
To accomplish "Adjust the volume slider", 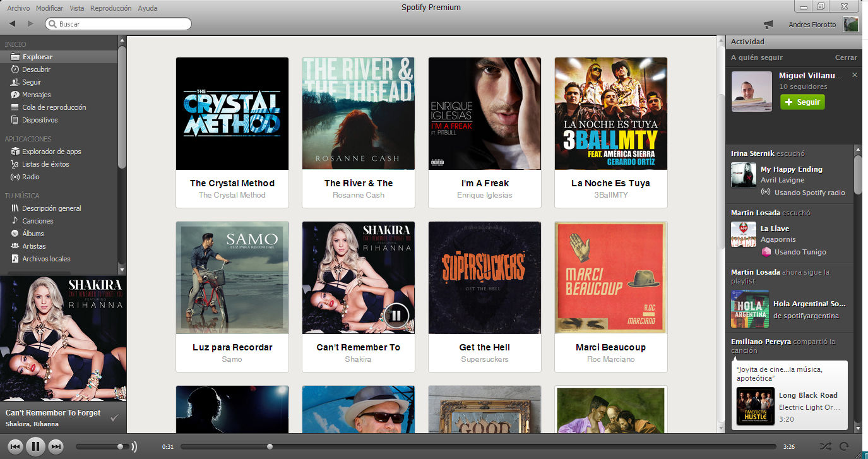I will tap(101, 447).
